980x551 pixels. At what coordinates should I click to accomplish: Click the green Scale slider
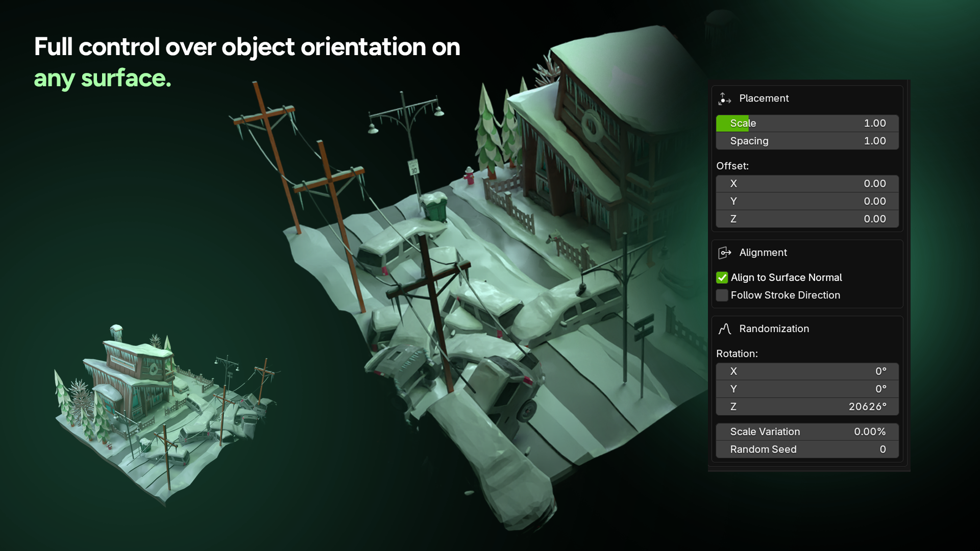(x=806, y=123)
